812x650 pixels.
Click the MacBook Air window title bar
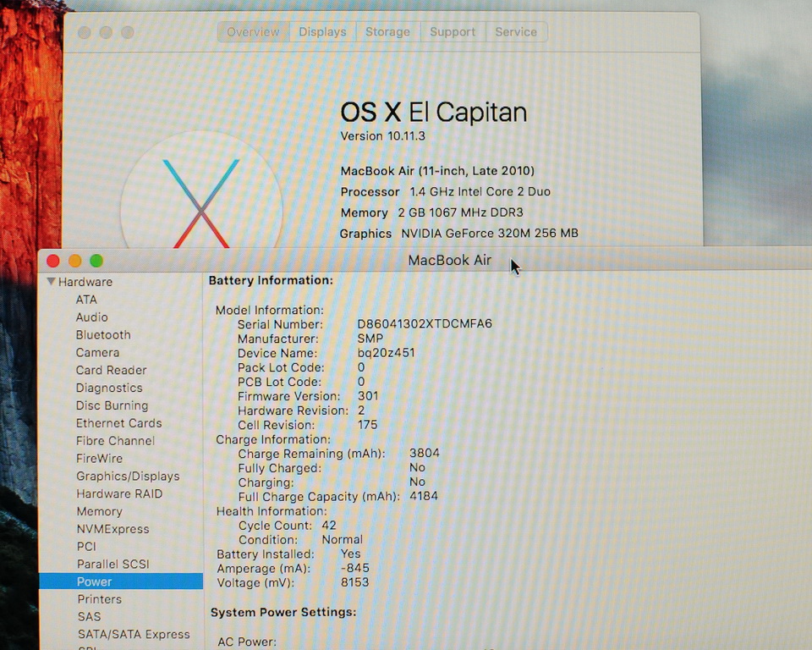tap(425, 260)
